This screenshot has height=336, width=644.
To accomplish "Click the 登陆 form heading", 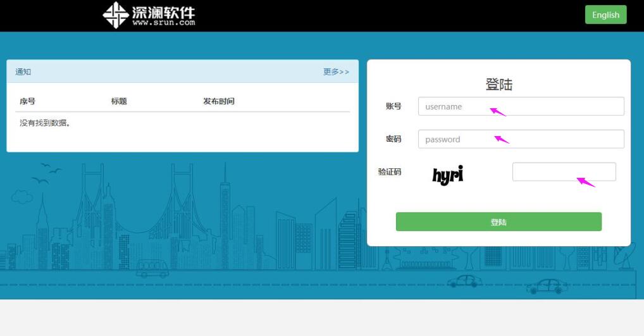I will (x=498, y=85).
